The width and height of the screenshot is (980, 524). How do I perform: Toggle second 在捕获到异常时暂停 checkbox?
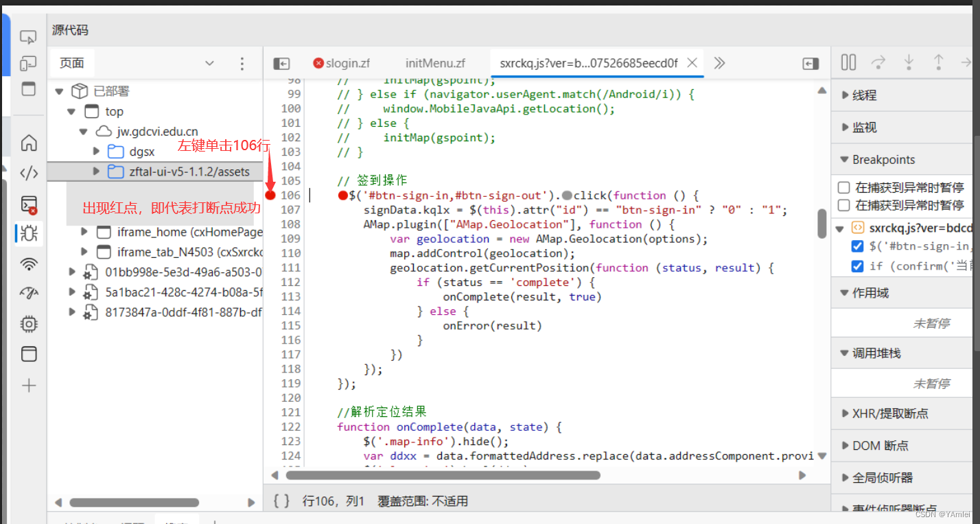click(x=844, y=205)
